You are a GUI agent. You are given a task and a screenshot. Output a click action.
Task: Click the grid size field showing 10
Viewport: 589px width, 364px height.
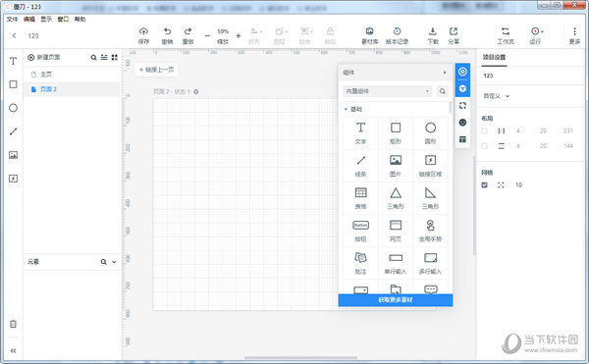518,185
